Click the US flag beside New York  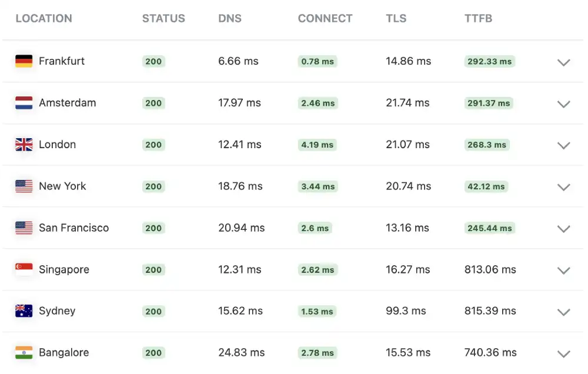coord(24,186)
